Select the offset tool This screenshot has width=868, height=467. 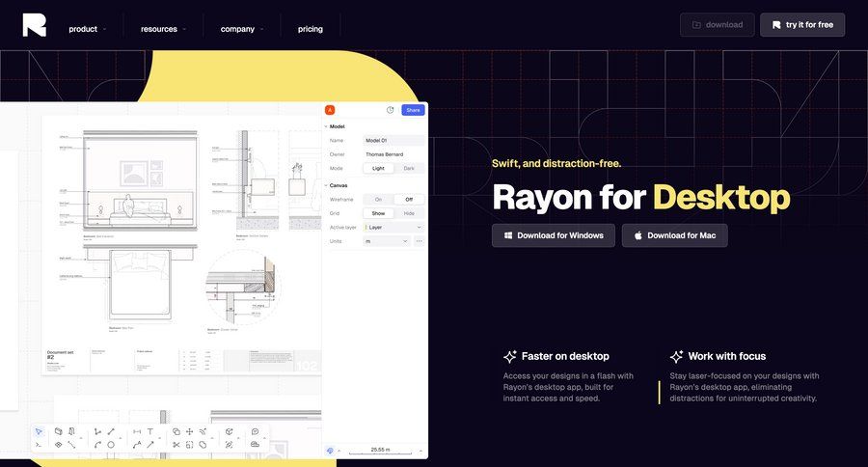203,431
